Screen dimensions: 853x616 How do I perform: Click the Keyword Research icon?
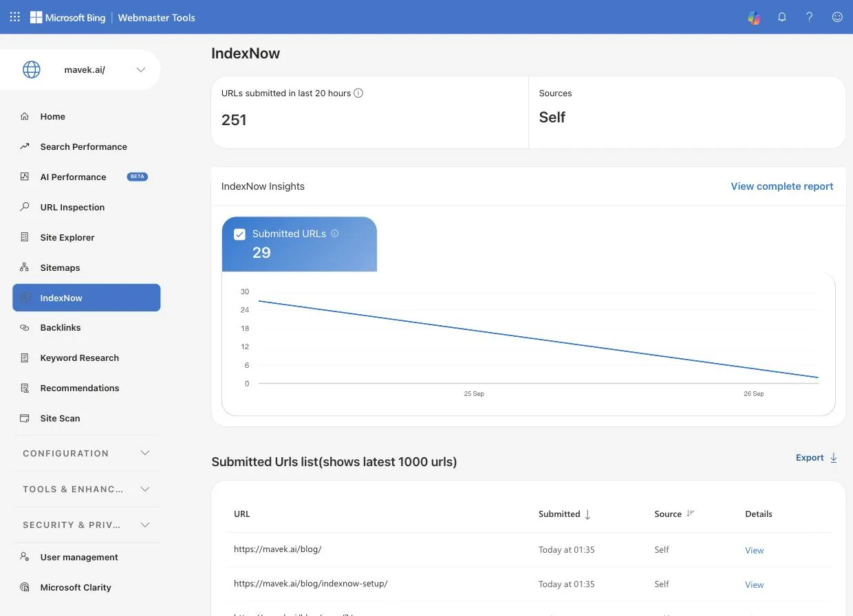(25, 357)
